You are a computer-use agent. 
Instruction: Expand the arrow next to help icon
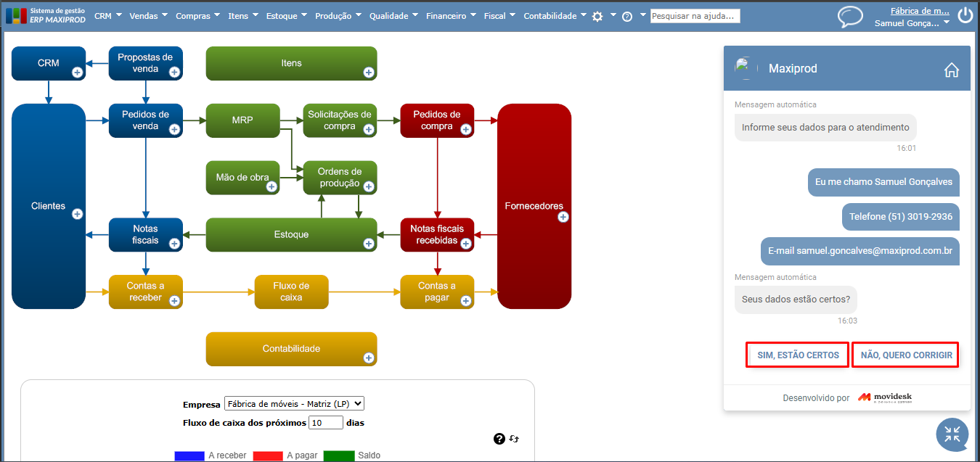(x=642, y=15)
